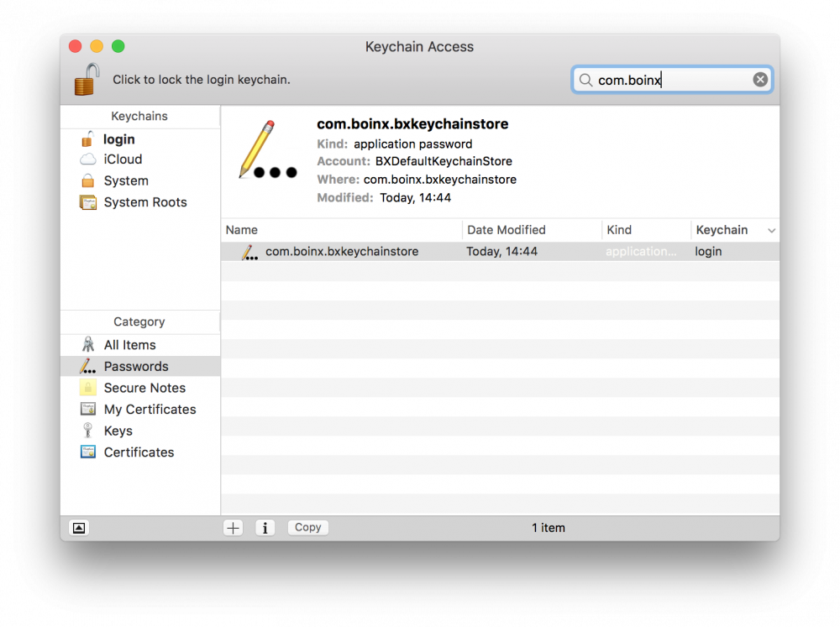Sort list by Name column header

click(342, 230)
